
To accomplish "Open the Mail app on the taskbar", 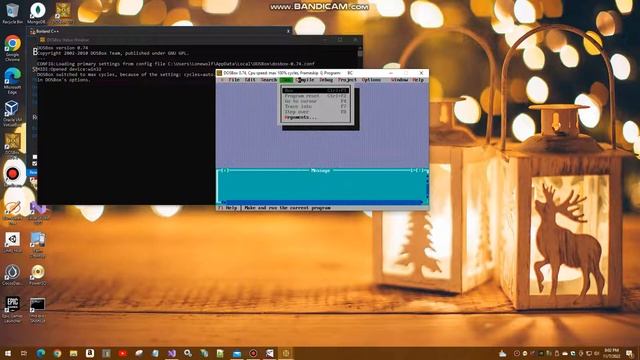I will click(237, 353).
